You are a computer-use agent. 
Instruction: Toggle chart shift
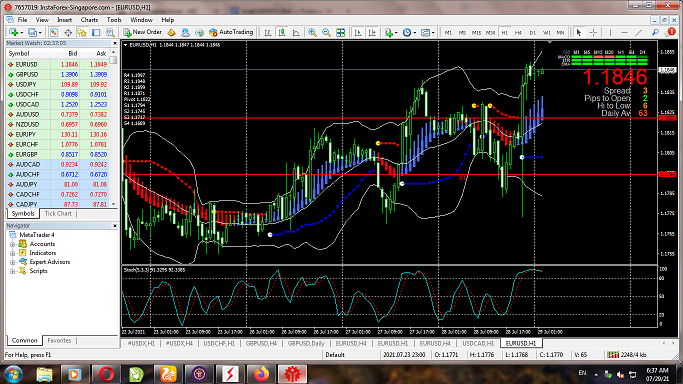[x=372, y=32]
